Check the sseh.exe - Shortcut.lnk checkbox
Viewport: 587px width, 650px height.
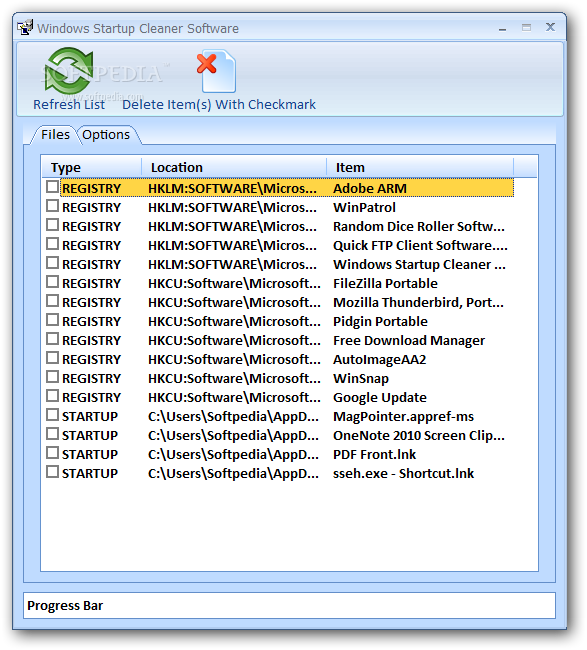point(52,472)
